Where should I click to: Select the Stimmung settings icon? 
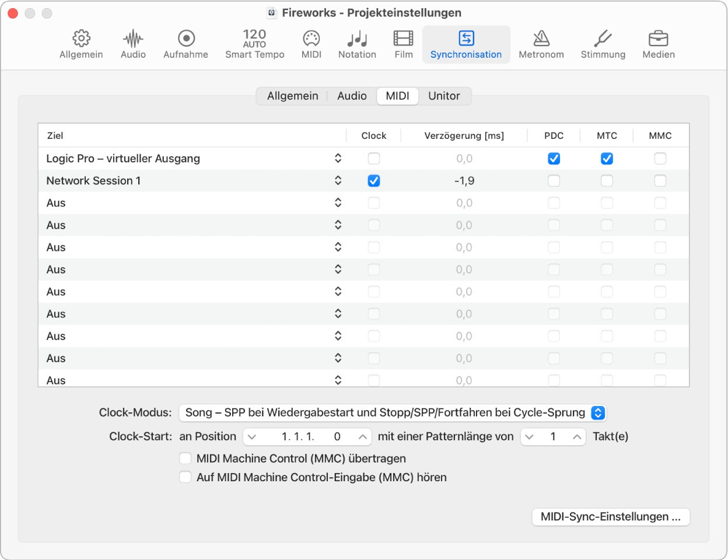pyautogui.click(x=603, y=44)
